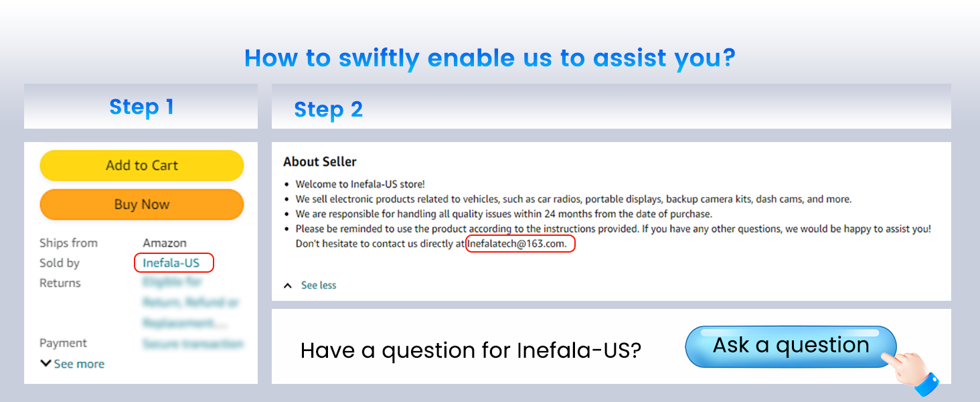Click the 'Welcome to Inefala-US store!' bullet
Image resolution: width=980 pixels, height=402 pixels.
360,184
